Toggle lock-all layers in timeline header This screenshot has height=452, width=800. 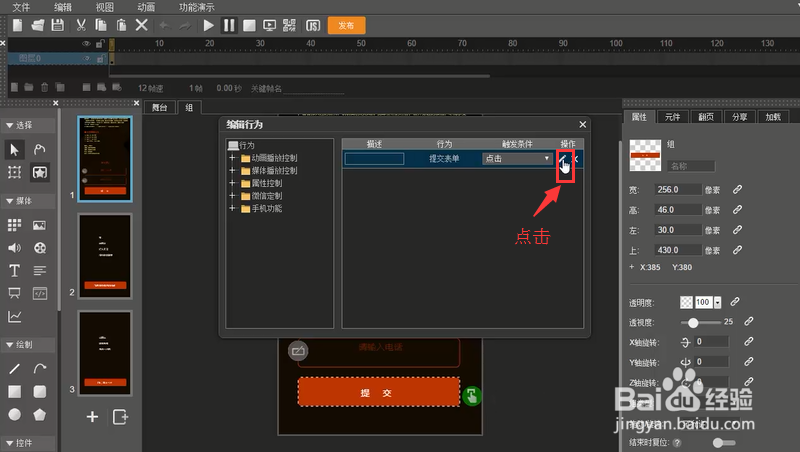click(101, 44)
